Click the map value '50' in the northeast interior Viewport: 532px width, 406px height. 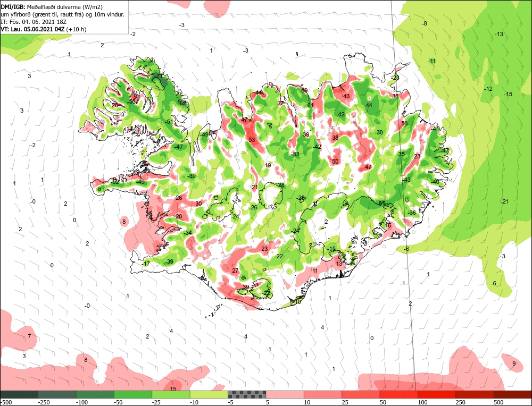click(x=335, y=162)
